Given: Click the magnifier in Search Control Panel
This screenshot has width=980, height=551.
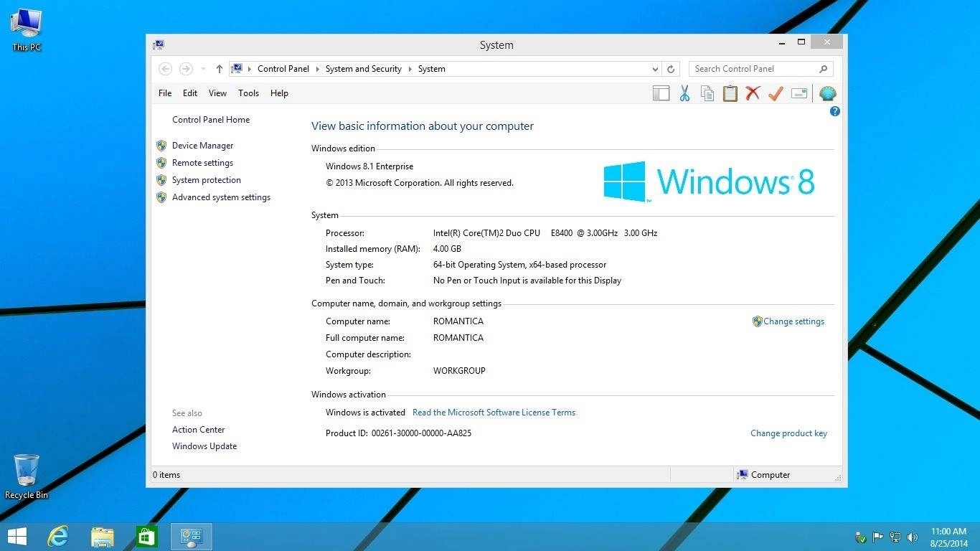Looking at the screenshot, I should tap(823, 69).
